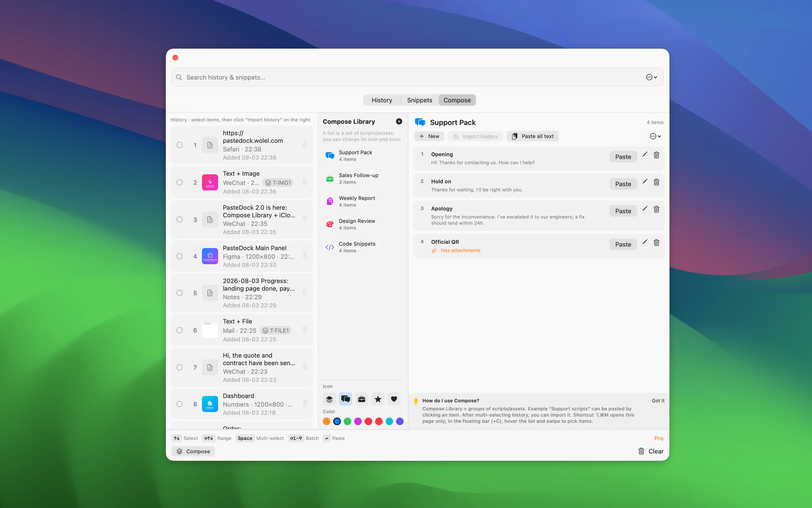This screenshot has height=508, width=812.
Task: Select history item 3 PasteDock 2.0 checkbox
Action: click(x=180, y=220)
